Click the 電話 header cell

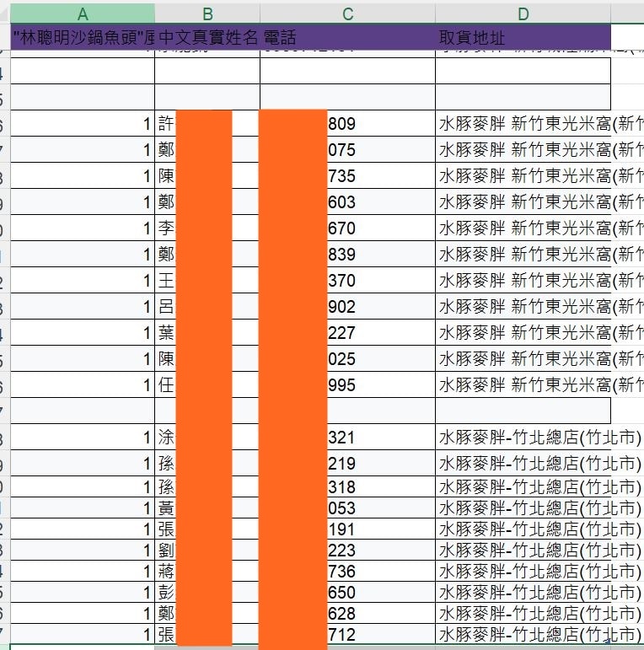(x=347, y=37)
